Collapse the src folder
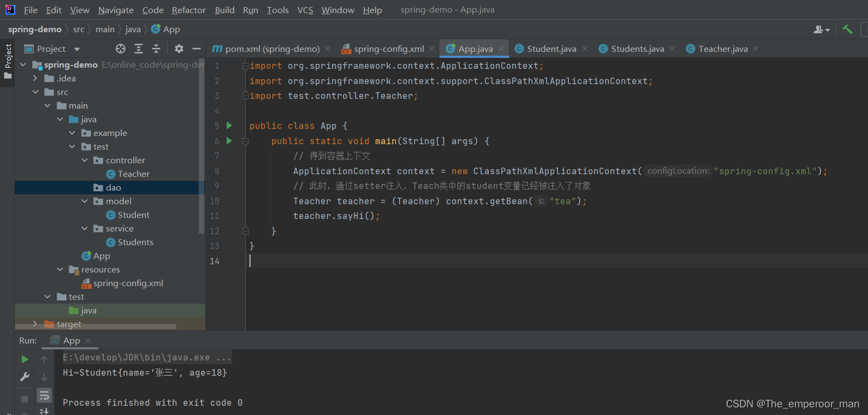 (35, 92)
